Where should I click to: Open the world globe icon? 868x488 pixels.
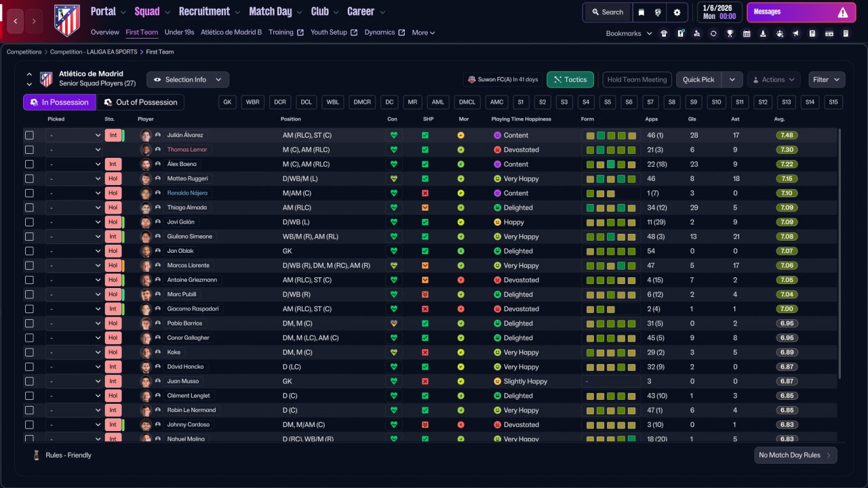pyautogui.click(x=658, y=12)
